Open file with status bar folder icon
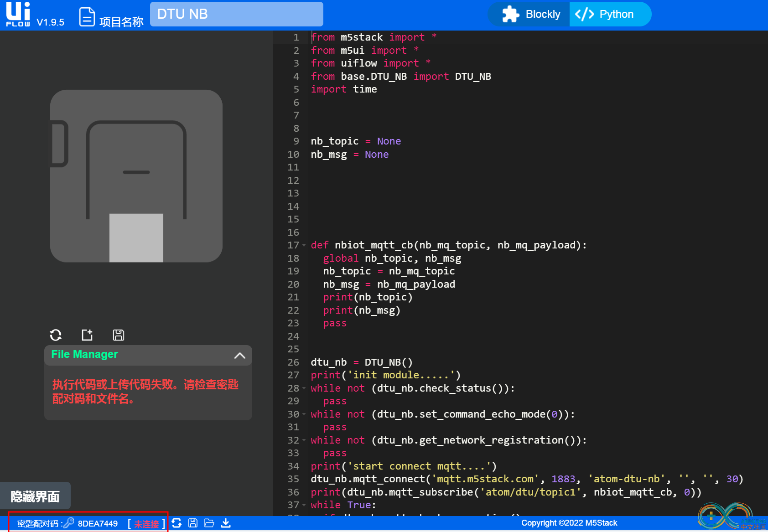 [x=209, y=523]
